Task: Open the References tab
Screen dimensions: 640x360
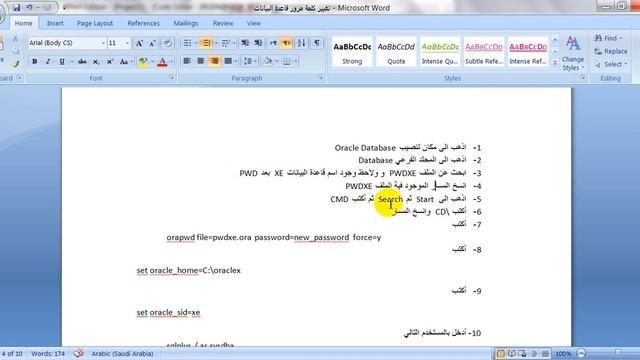Action: click(x=143, y=23)
